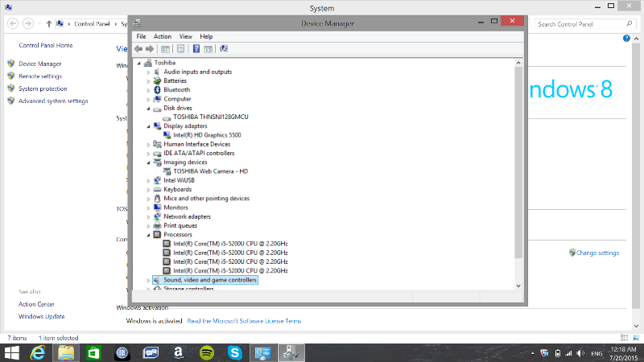
Task: Click the Batteries category icon
Action: pos(157,81)
